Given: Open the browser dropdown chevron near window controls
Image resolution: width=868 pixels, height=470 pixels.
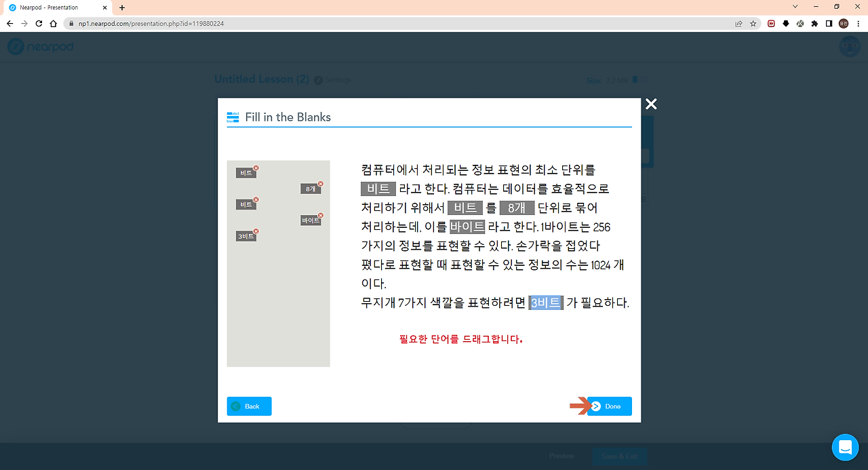Looking at the screenshot, I should (795, 6).
